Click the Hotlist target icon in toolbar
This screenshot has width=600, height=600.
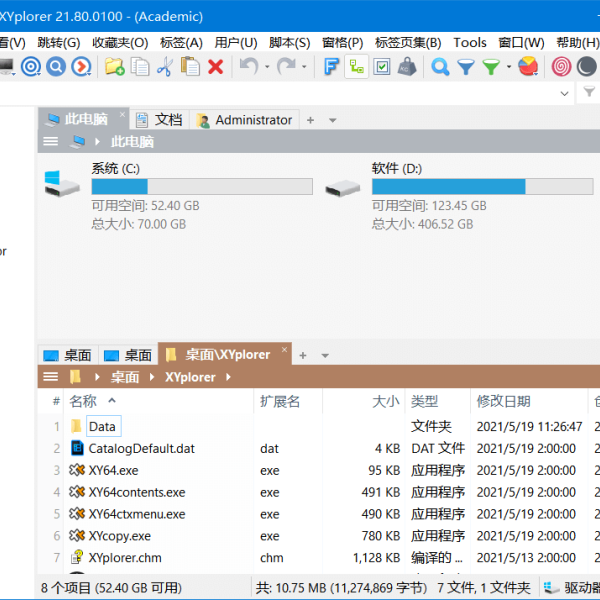[31, 67]
